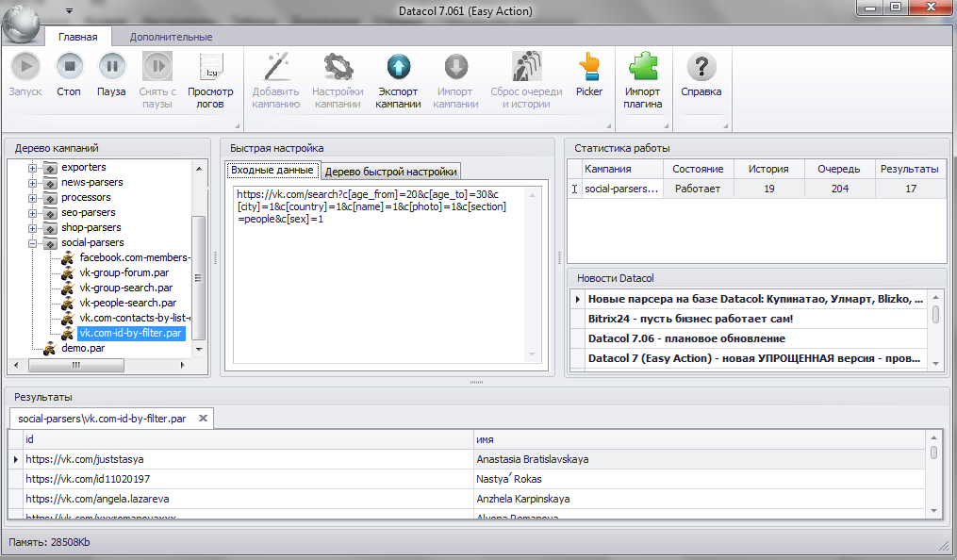Select the vk-group-search.par campaign
This screenshot has width=957, height=560.
pos(125,288)
